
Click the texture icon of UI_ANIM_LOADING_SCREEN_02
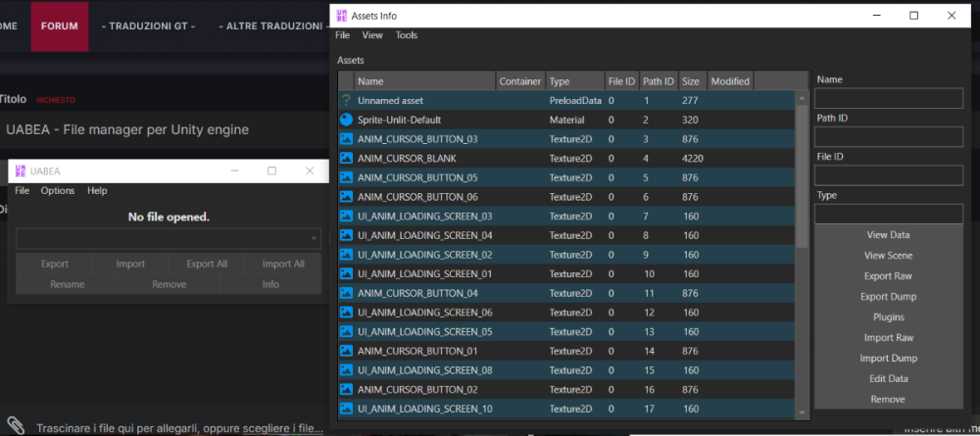(x=346, y=255)
